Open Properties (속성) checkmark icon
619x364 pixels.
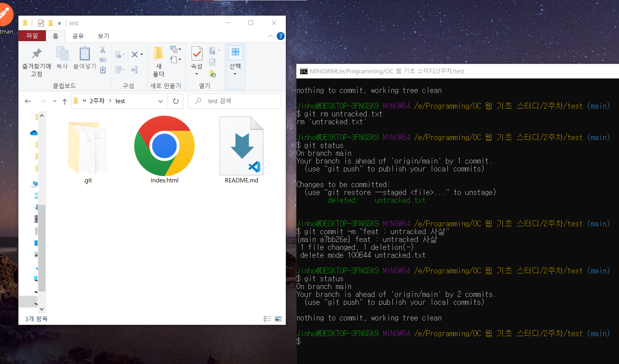point(197,54)
